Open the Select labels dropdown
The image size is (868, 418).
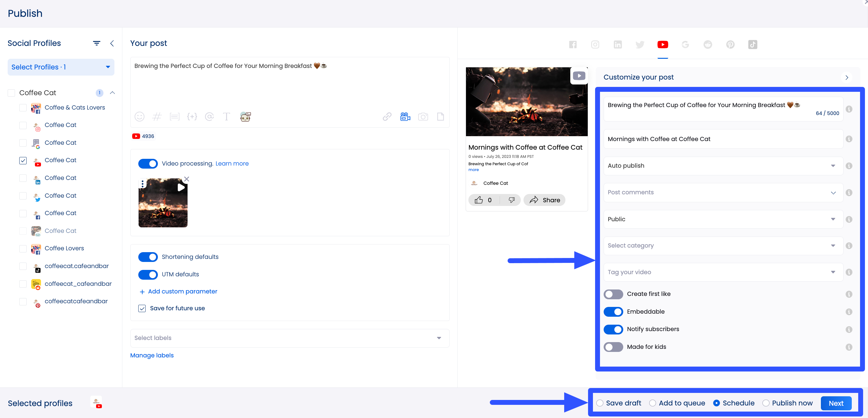(289, 338)
